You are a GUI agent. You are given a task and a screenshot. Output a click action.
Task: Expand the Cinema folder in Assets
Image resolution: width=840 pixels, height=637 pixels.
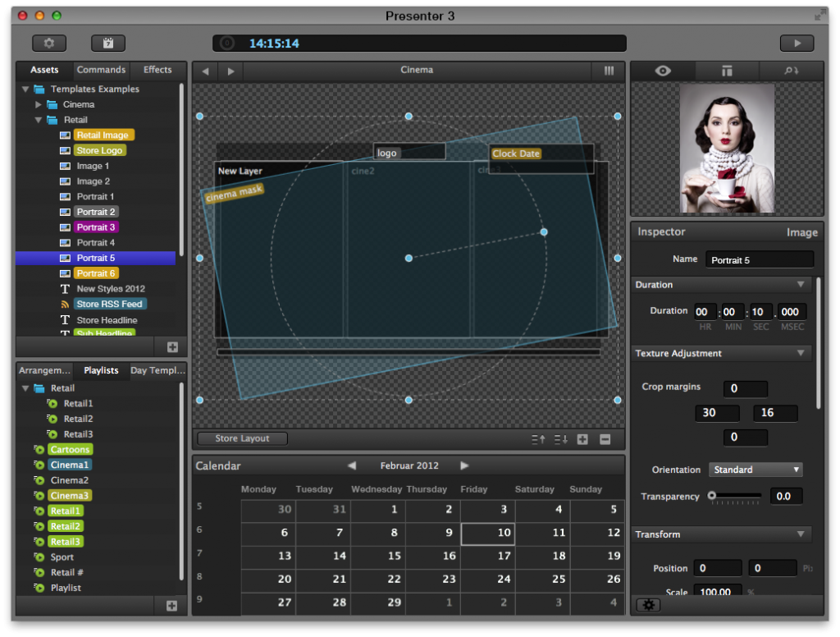(x=38, y=104)
